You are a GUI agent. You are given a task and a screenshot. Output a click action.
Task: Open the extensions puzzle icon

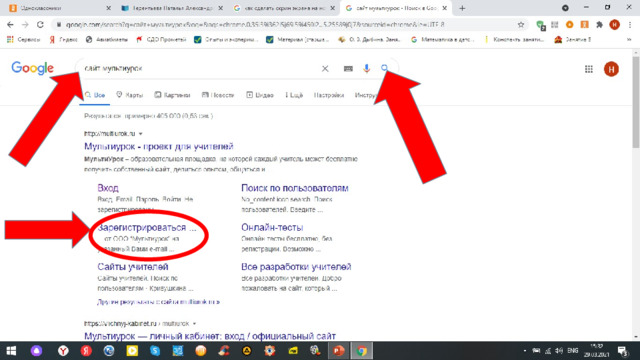tap(599, 24)
